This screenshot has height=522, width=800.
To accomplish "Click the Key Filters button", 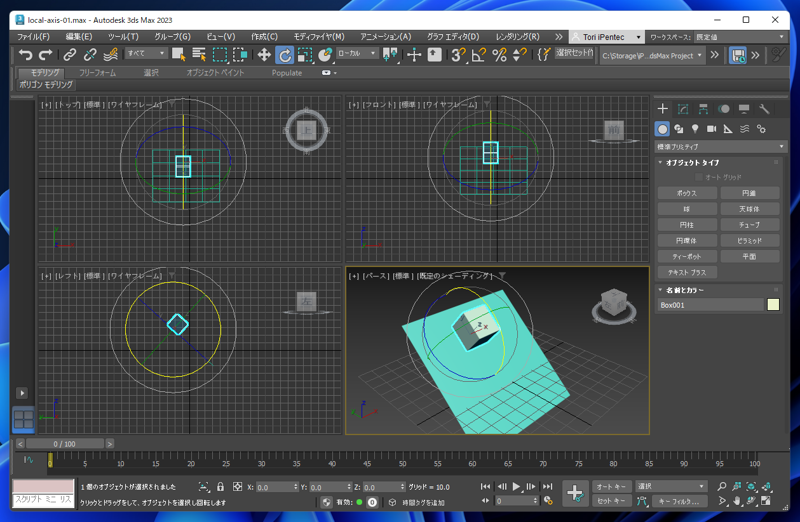I will tap(679, 501).
